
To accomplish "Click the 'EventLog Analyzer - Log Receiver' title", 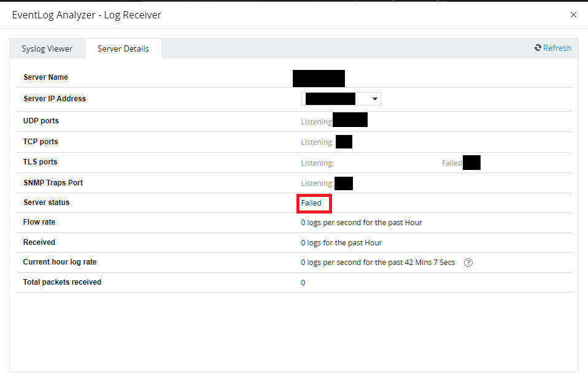I will [87, 15].
